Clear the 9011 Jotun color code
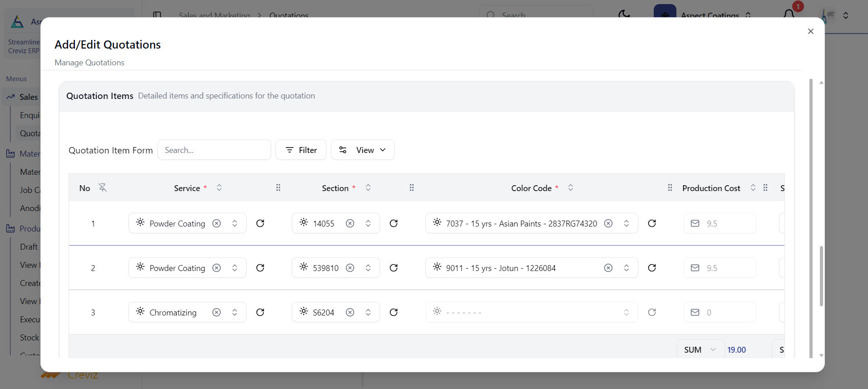Screen dimensions: 868x389 [x=608, y=268]
